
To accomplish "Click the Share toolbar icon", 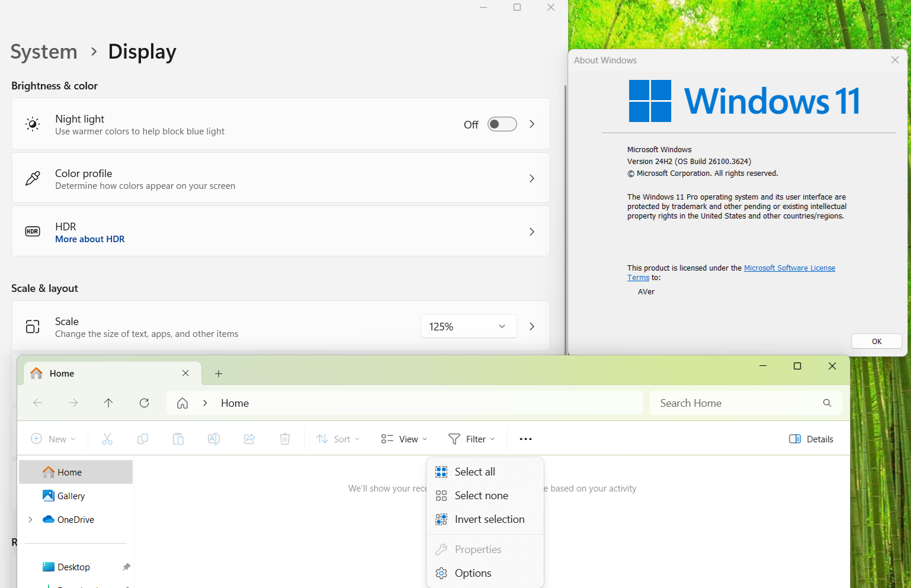I will (x=249, y=439).
